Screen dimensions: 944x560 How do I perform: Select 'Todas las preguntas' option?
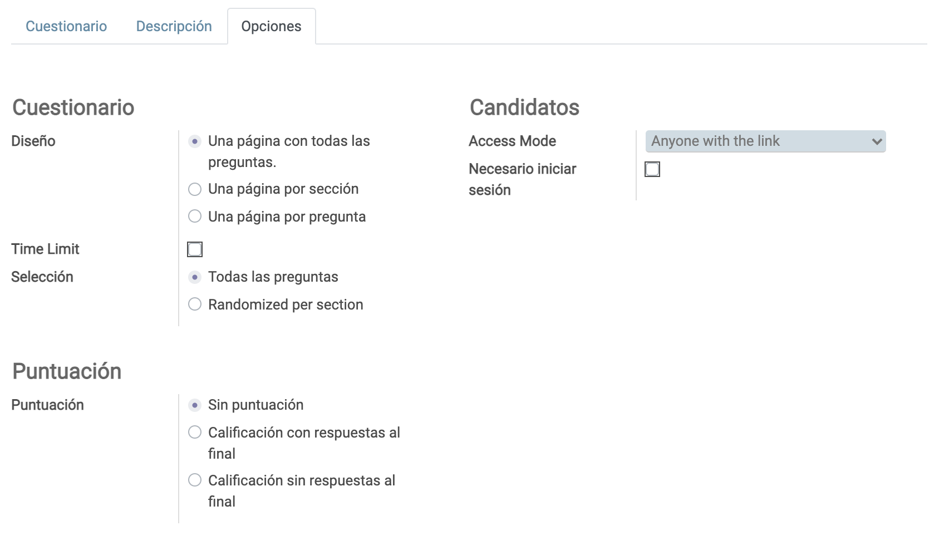[x=195, y=277]
